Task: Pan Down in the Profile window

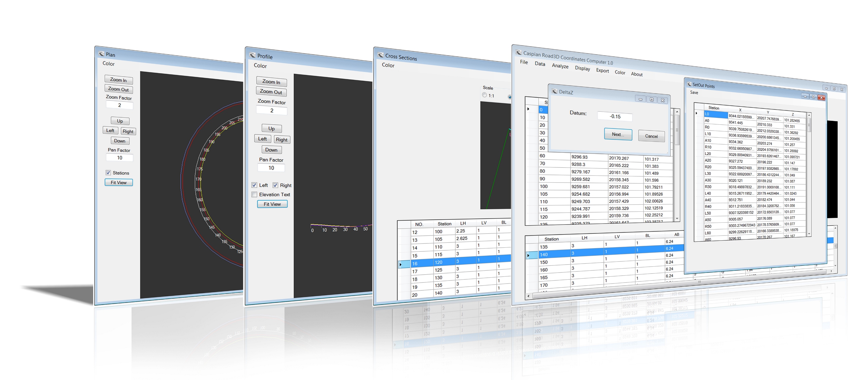Action: 271,150
